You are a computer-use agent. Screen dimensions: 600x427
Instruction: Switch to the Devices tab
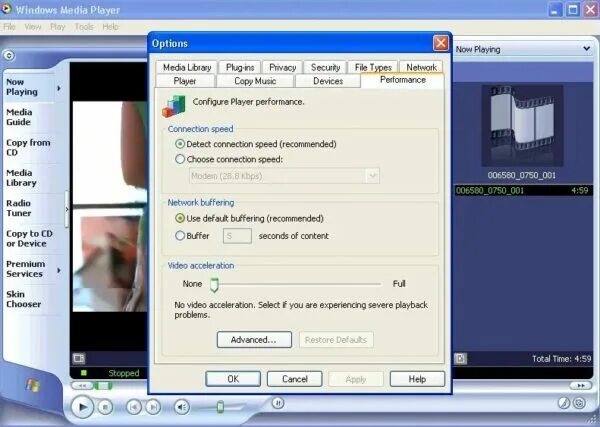click(328, 81)
